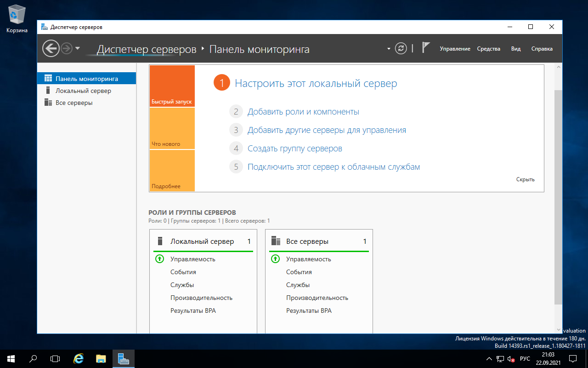Open the Локальный сервер tile header
This screenshot has width=588, height=368.
[203, 241]
